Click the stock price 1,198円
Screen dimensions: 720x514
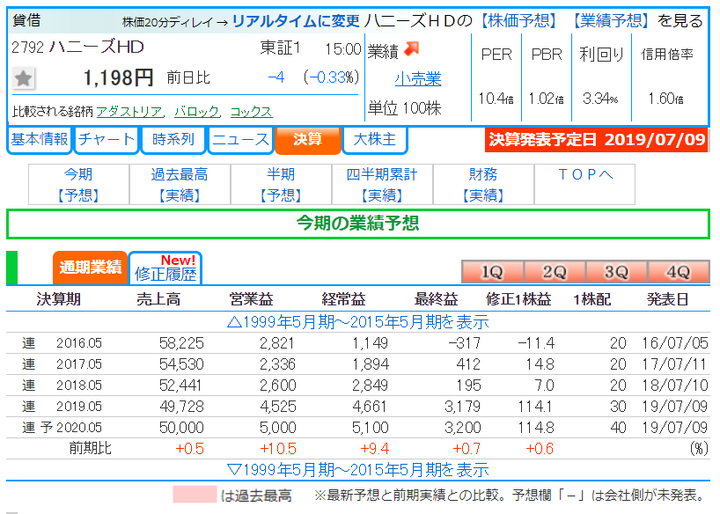pos(118,78)
